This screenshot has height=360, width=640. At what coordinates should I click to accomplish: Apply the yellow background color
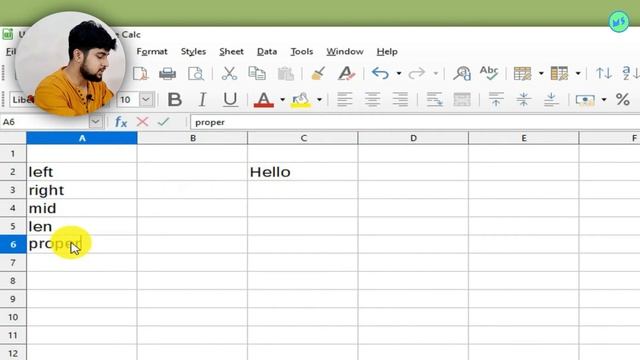click(301, 100)
